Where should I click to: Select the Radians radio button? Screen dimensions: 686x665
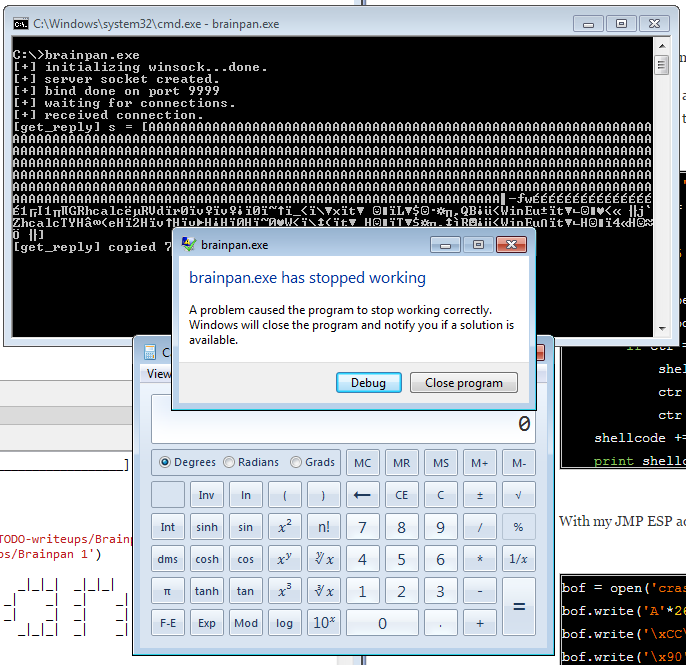229,462
